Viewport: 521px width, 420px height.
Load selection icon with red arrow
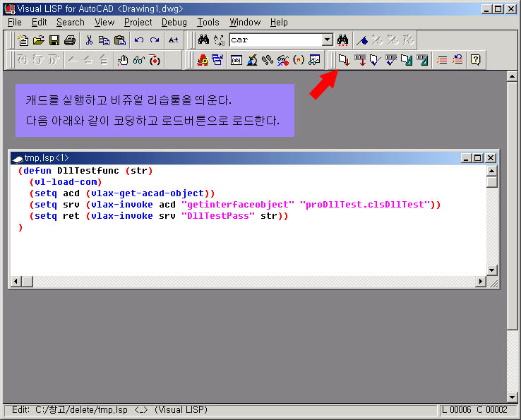tap(360, 60)
